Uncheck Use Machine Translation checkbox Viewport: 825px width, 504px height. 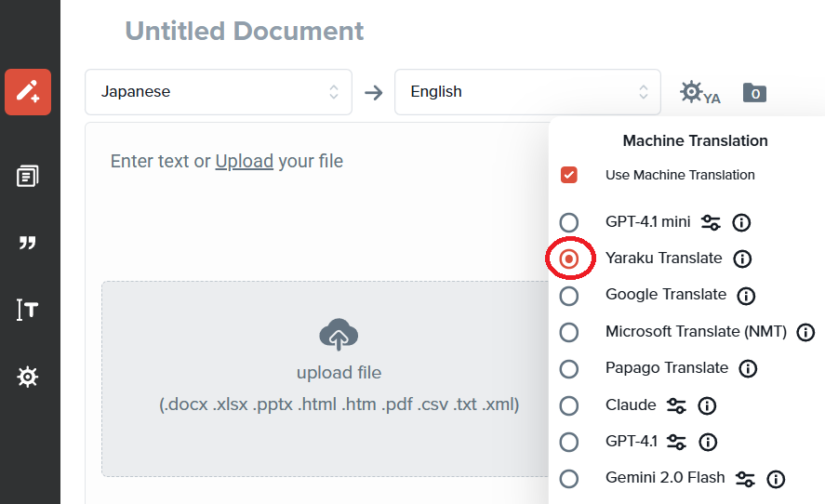(569, 175)
